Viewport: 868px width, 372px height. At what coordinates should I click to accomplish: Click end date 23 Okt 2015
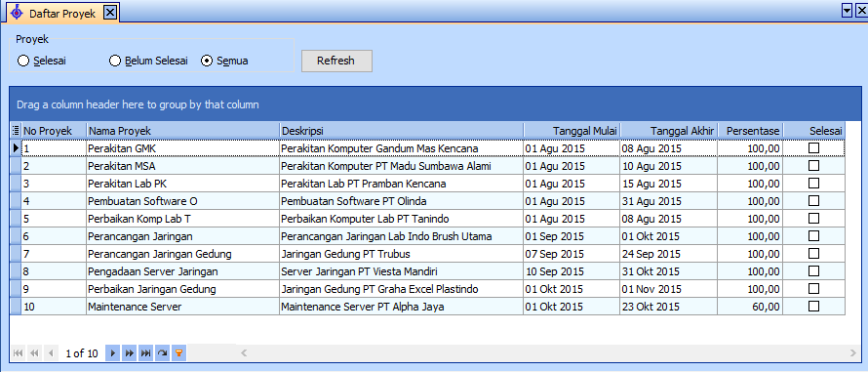point(669,306)
